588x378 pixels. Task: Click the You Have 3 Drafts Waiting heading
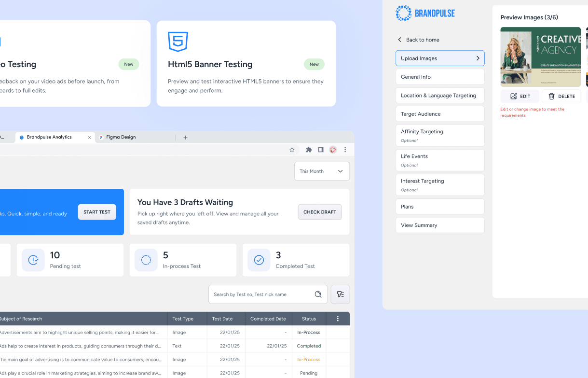tap(185, 202)
